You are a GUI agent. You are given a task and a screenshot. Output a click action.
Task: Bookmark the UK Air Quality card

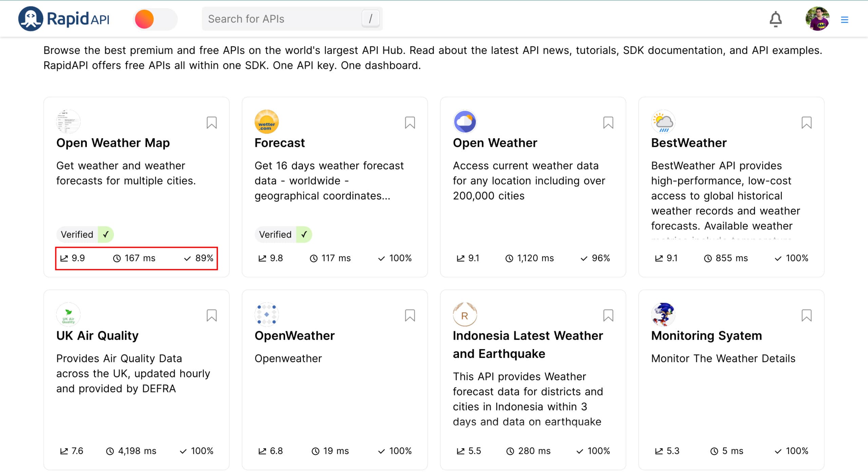pyautogui.click(x=212, y=315)
